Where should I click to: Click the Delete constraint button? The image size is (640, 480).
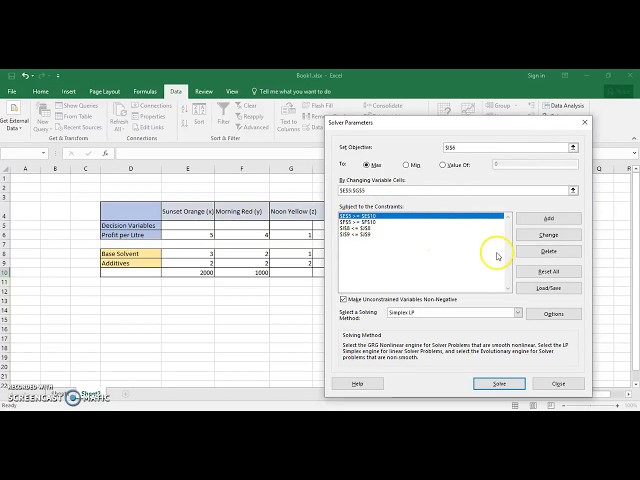549,251
